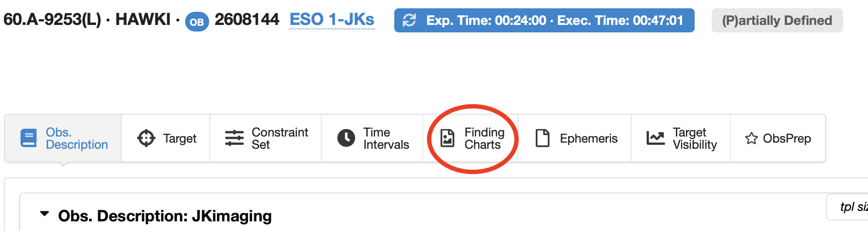
Task: Open the Finding Charts tab
Action: pyautogui.click(x=484, y=138)
